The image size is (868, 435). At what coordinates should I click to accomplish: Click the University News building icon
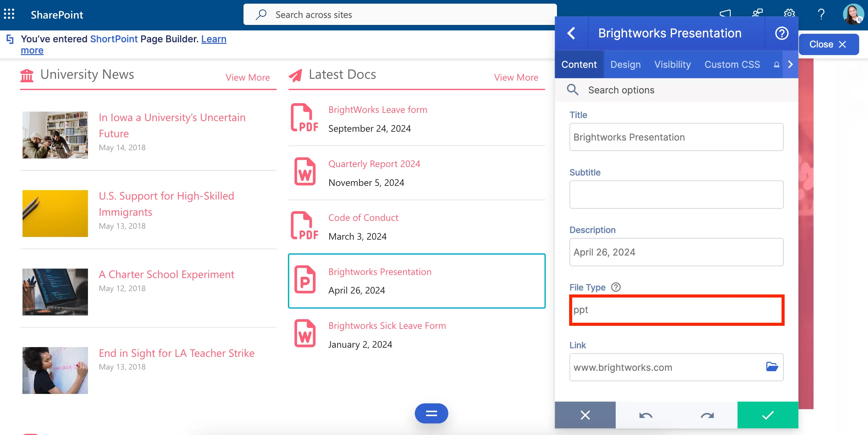point(27,75)
